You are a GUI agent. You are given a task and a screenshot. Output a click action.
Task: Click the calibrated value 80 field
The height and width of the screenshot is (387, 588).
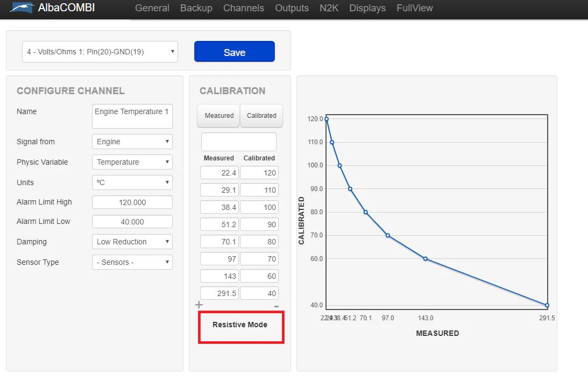click(x=259, y=242)
